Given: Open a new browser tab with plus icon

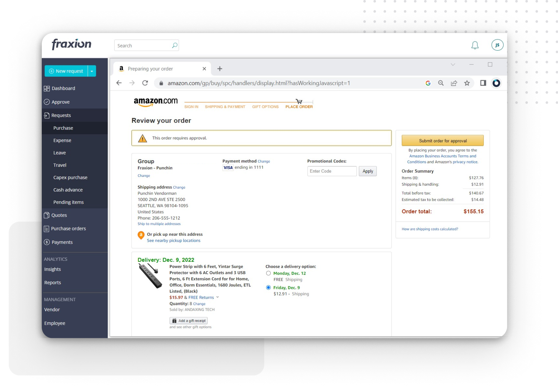Looking at the screenshot, I should click(220, 69).
